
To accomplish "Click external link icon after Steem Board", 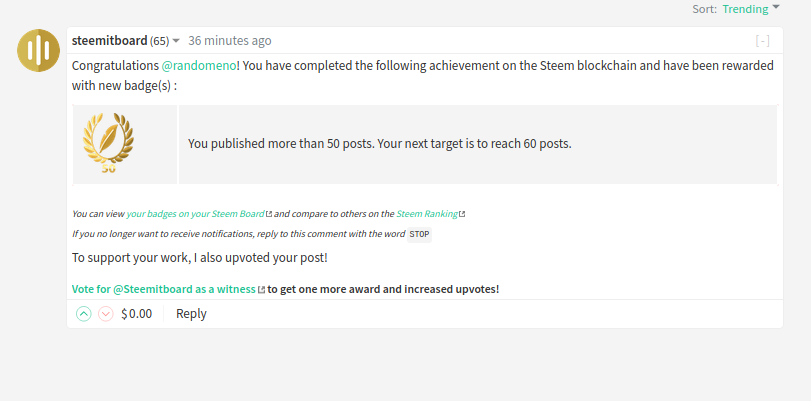I will [x=269, y=214].
